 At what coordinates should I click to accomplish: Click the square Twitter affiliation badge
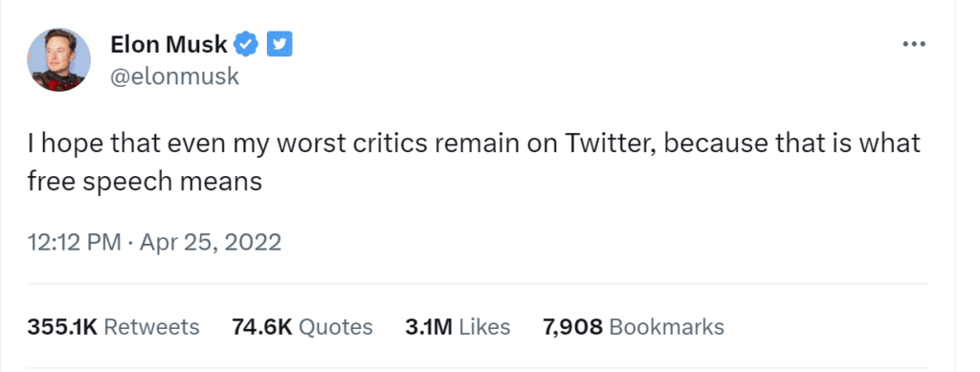(x=280, y=44)
